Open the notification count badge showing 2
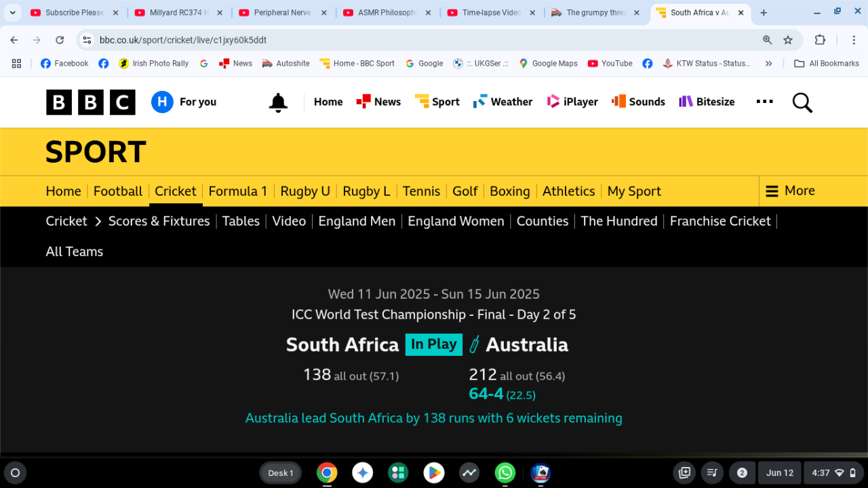This screenshot has height=488, width=868. pyautogui.click(x=742, y=472)
